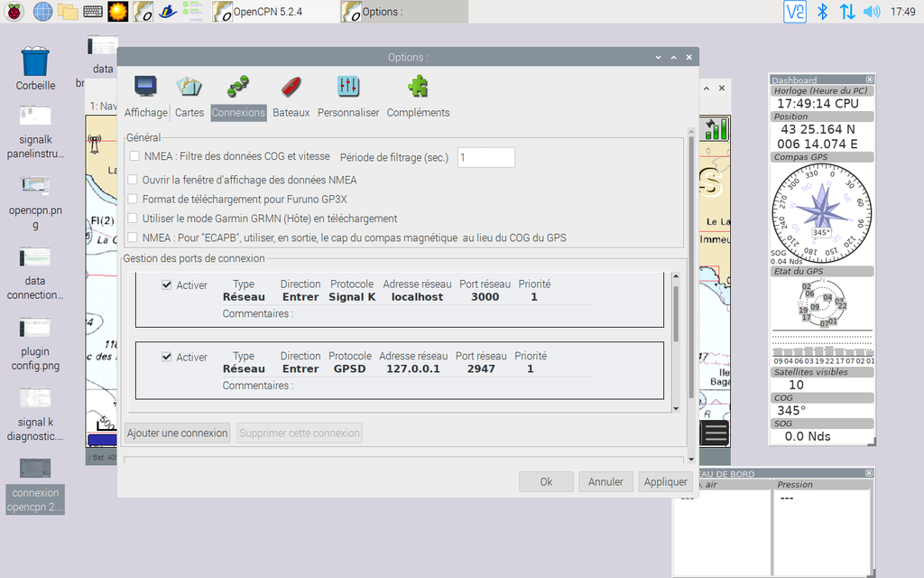
Task: Enable NMEA COG and speed filter
Action: tap(134, 156)
